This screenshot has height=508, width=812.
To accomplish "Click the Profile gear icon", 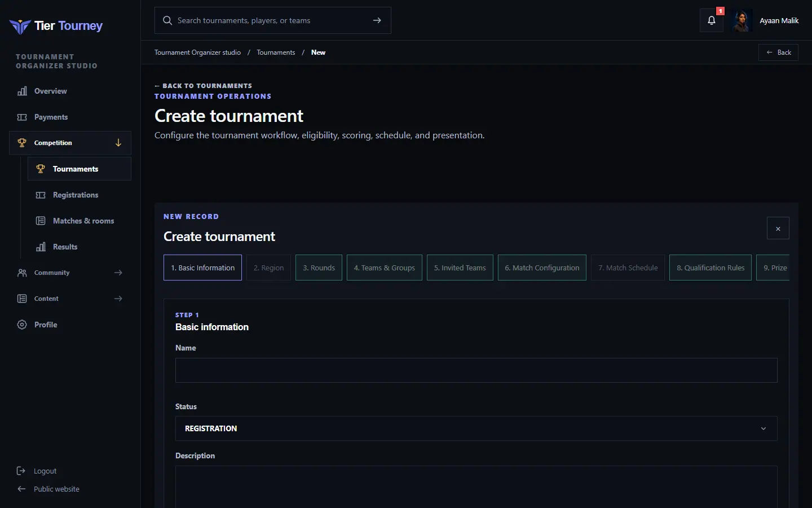I will pos(22,325).
